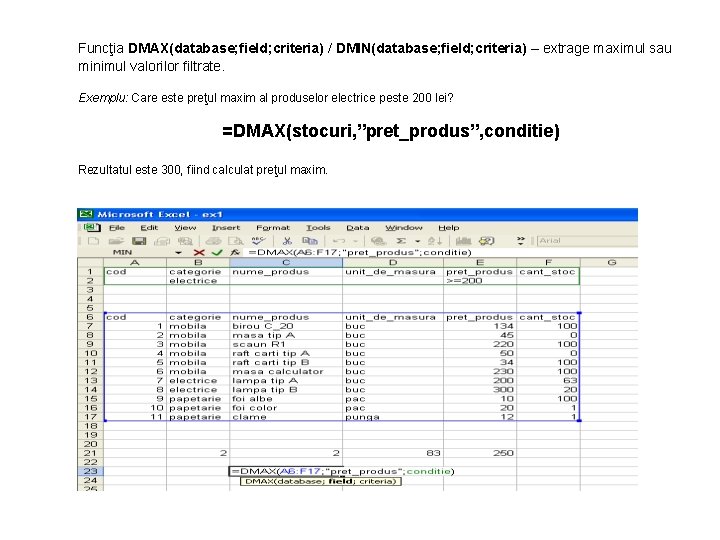The width and height of the screenshot is (720, 540).
Task: Open the Format menu
Action: [x=273, y=228]
